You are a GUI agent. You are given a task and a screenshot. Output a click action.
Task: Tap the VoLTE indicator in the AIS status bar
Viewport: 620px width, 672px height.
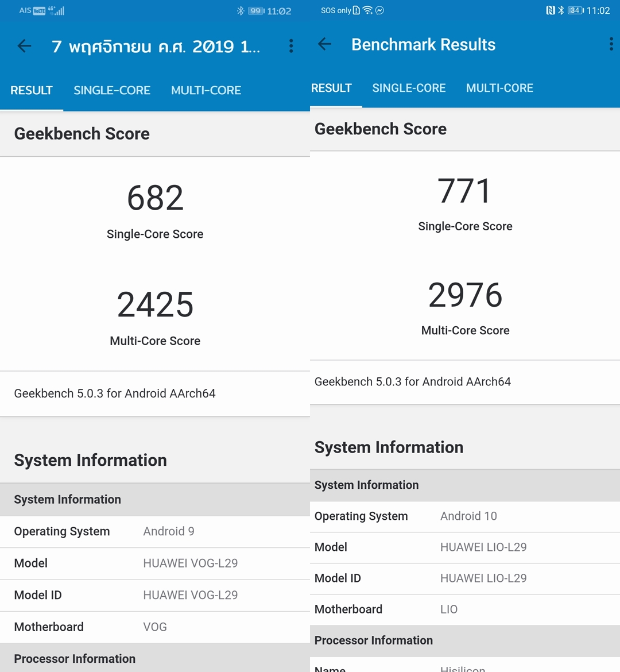[39, 11]
